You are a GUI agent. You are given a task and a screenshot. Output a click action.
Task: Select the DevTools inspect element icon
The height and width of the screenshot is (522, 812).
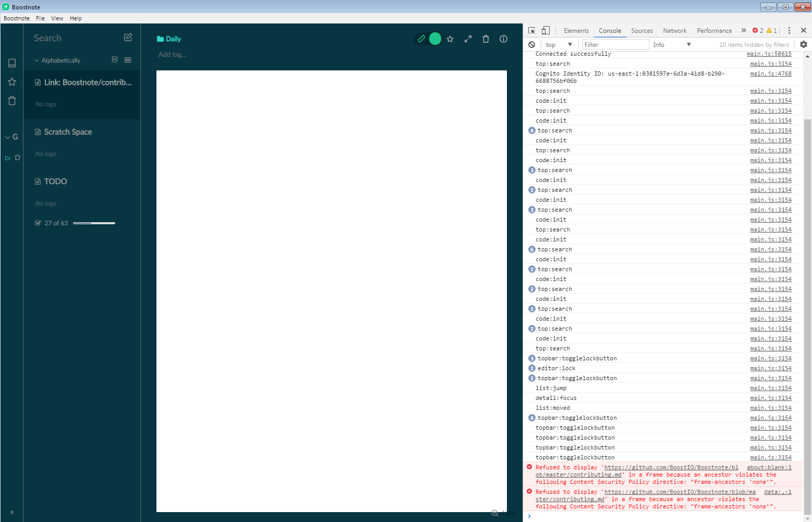tap(531, 31)
